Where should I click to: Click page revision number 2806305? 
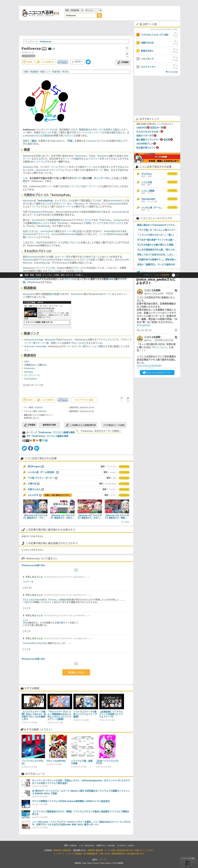(x=42, y=411)
